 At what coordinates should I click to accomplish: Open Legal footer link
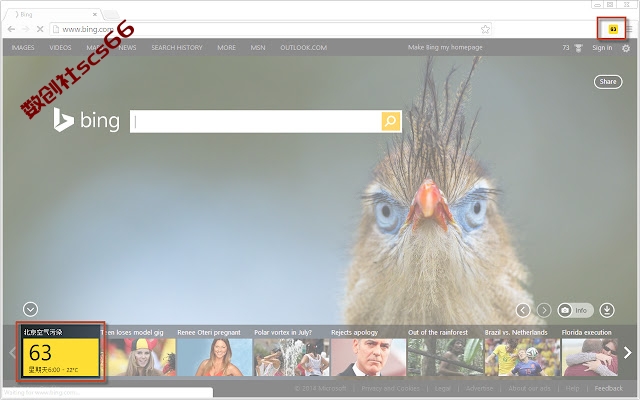pos(442,388)
